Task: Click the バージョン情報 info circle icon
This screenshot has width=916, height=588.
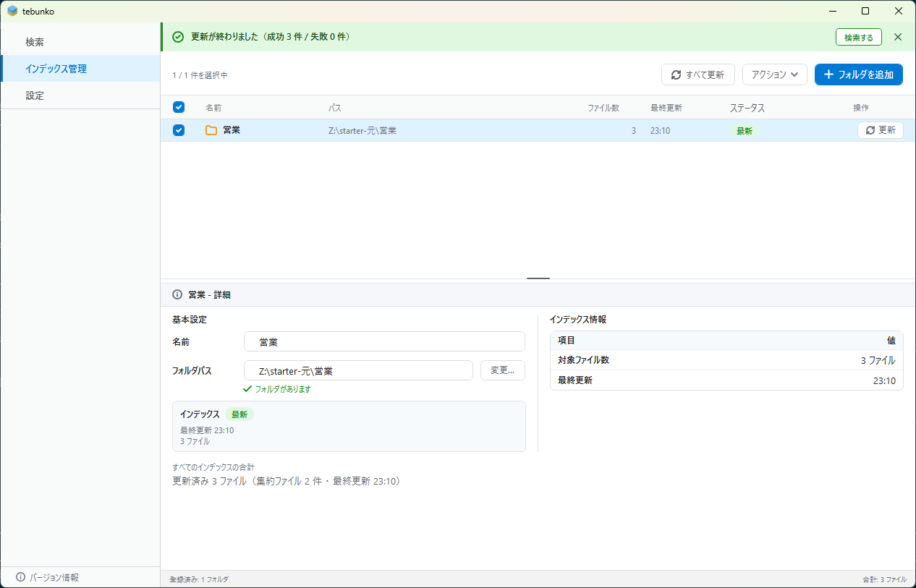Action: [x=21, y=577]
